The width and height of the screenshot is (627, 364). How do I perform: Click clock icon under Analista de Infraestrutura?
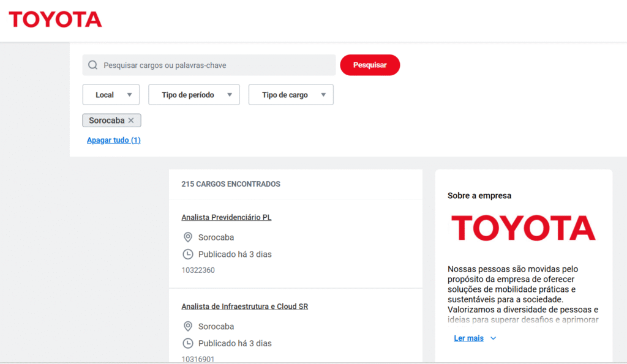tap(188, 343)
